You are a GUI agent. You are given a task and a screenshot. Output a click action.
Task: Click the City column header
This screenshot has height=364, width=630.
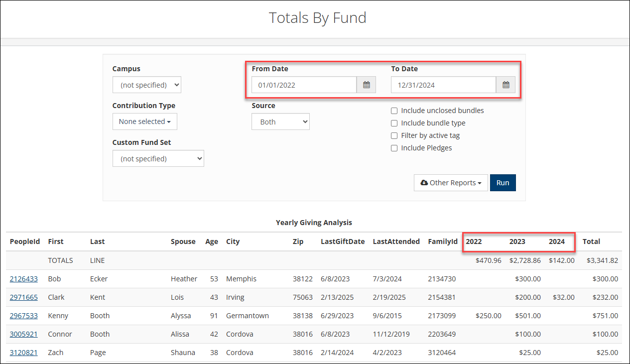coord(233,242)
